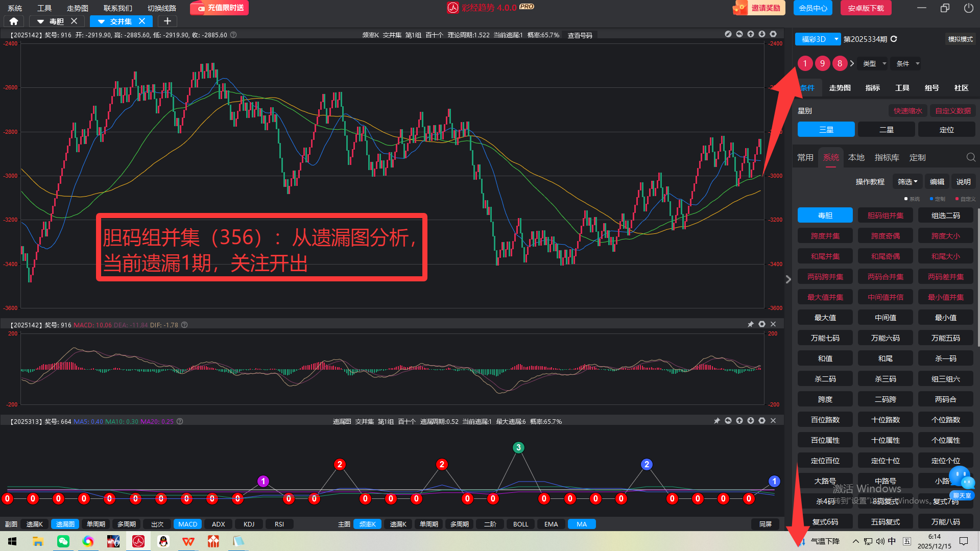Open WeChat from the taskbar

(x=63, y=541)
